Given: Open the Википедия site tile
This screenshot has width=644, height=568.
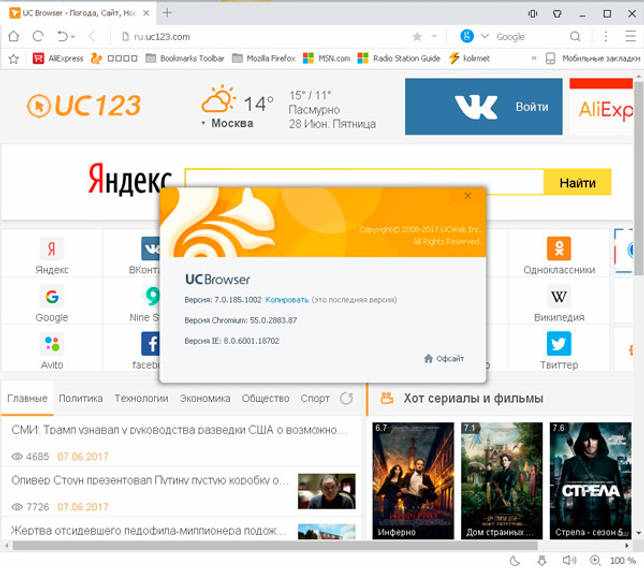Looking at the screenshot, I should click(559, 304).
